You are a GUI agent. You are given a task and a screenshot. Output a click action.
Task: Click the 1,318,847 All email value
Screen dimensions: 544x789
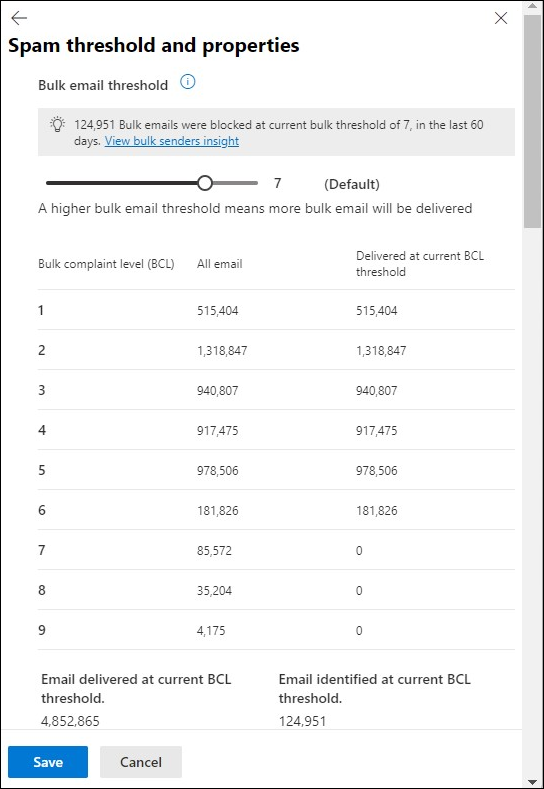click(222, 351)
